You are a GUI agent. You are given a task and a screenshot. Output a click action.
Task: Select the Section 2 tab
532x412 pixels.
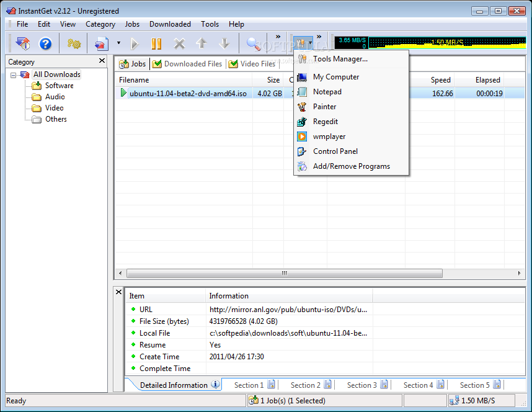311,385
